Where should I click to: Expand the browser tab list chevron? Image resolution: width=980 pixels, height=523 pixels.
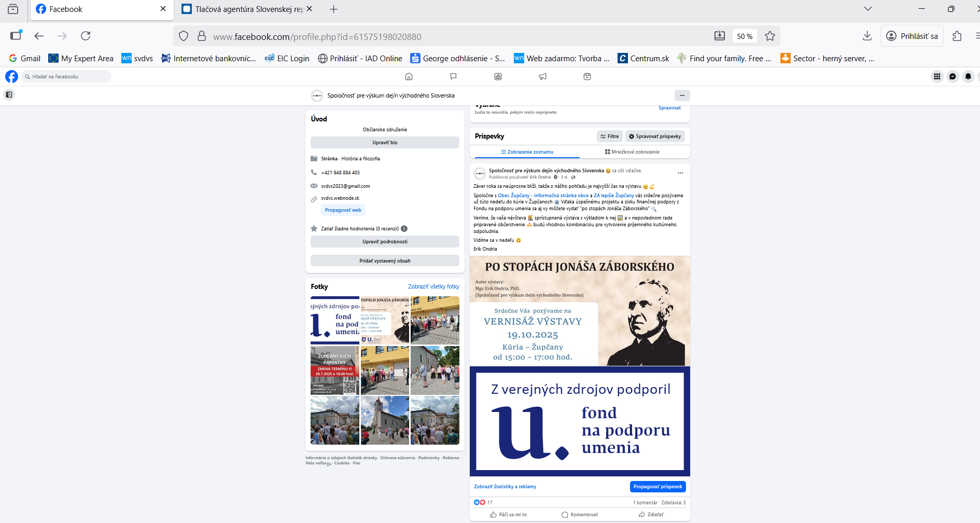(867, 9)
